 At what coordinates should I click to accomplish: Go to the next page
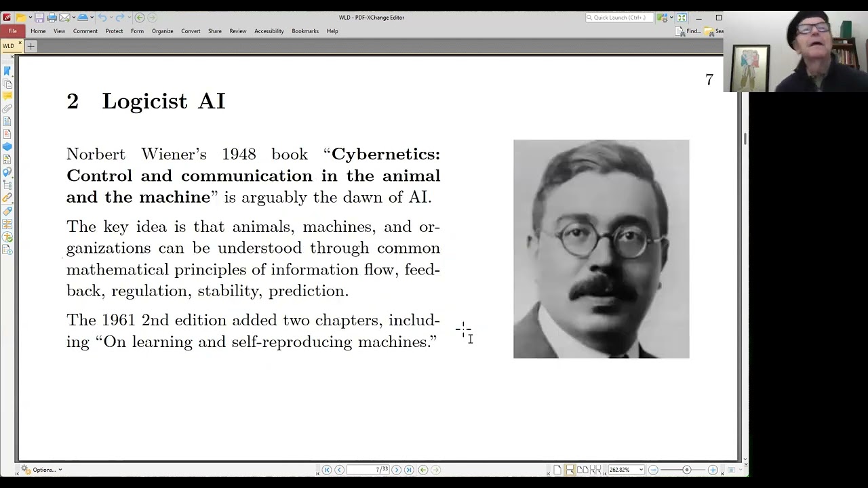[x=397, y=470]
